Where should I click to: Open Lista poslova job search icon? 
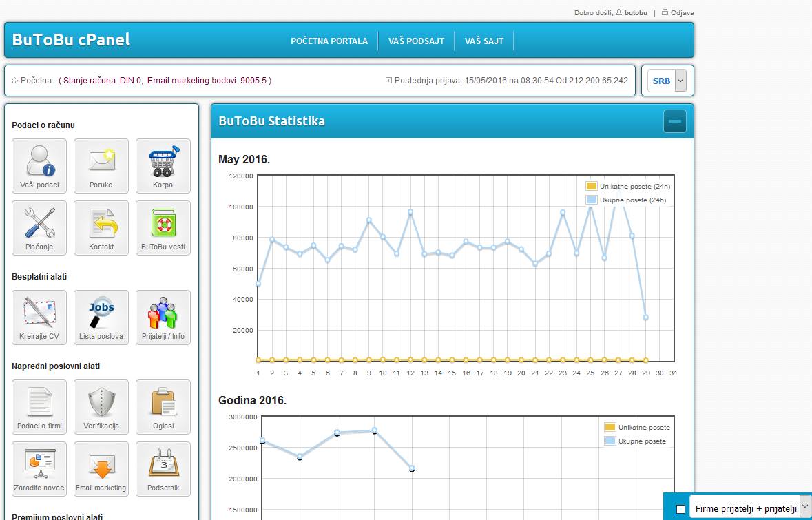pyautogui.click(x=101, y=317)
